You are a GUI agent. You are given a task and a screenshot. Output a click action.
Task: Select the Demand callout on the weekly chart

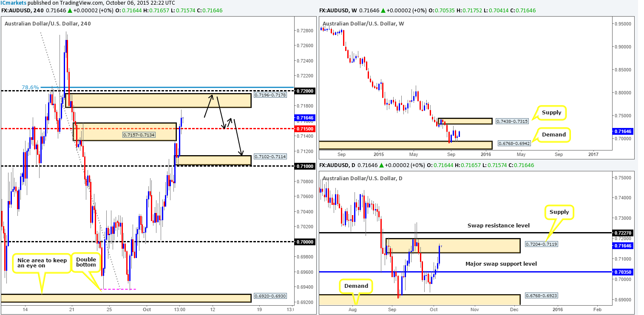point(554,134)
